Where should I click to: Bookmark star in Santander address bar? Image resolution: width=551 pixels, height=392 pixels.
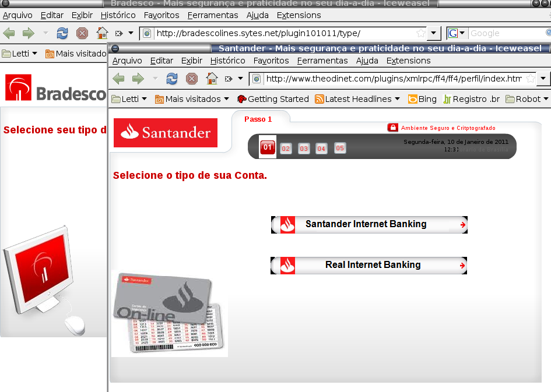coord(531,79)
